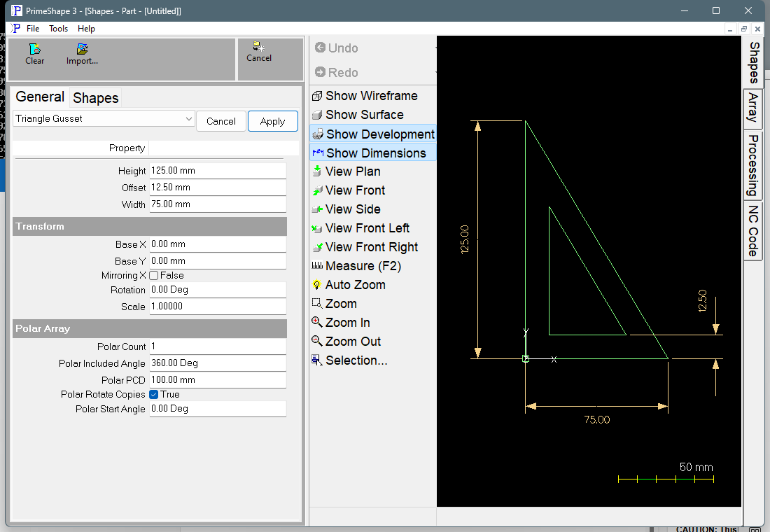Viewport: 770px width, 532px height.
Task: Minimize the inner document window
Action: point(730,29)
